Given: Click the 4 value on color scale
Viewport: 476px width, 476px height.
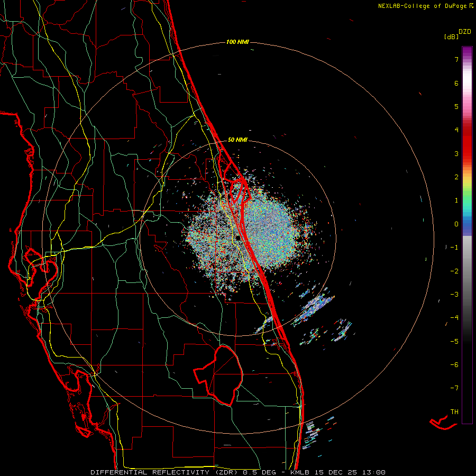Looking at the screenshot, I should click(456, 130).
